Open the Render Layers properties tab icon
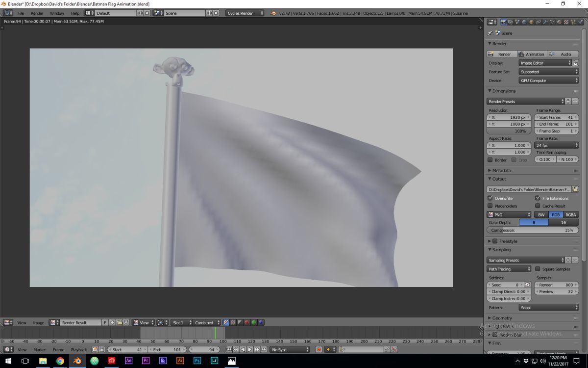 pyautogui.click(x=510, y=22)
